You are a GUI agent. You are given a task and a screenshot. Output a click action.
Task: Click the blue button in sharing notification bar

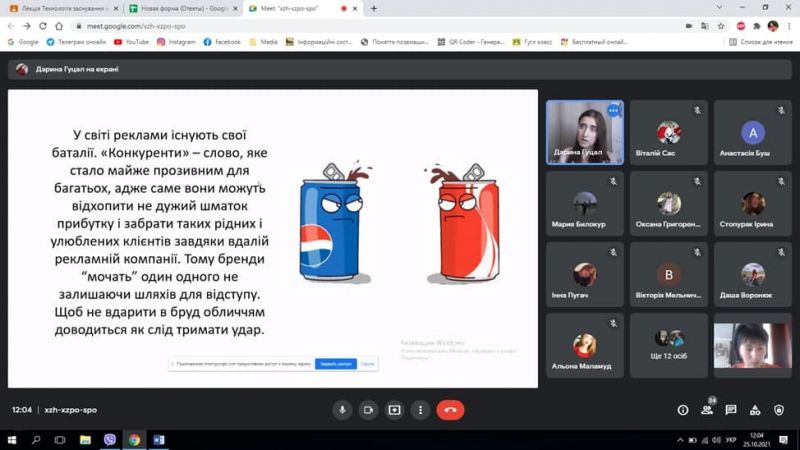(x=336, y=364)
